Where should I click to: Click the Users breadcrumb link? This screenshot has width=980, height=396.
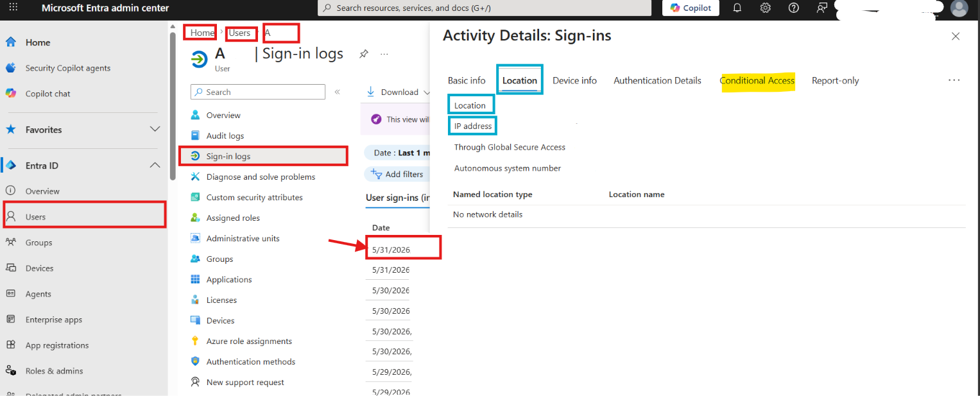click(239, 33)
